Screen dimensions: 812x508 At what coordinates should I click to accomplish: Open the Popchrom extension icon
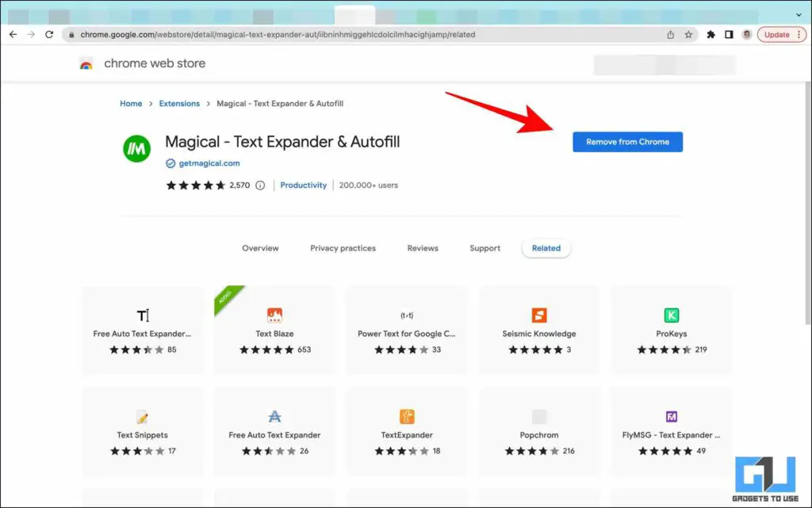tap(539, 416)
